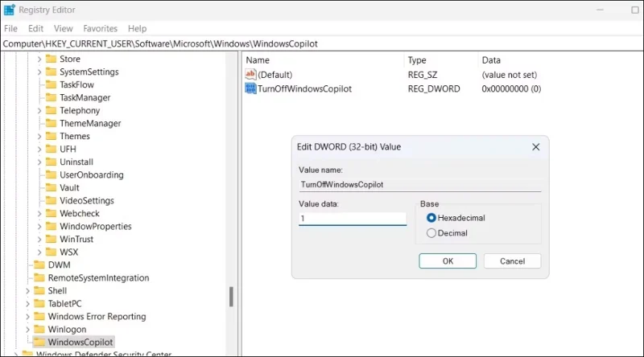
Task: Click the Value name field
Action: pos(419,185)
